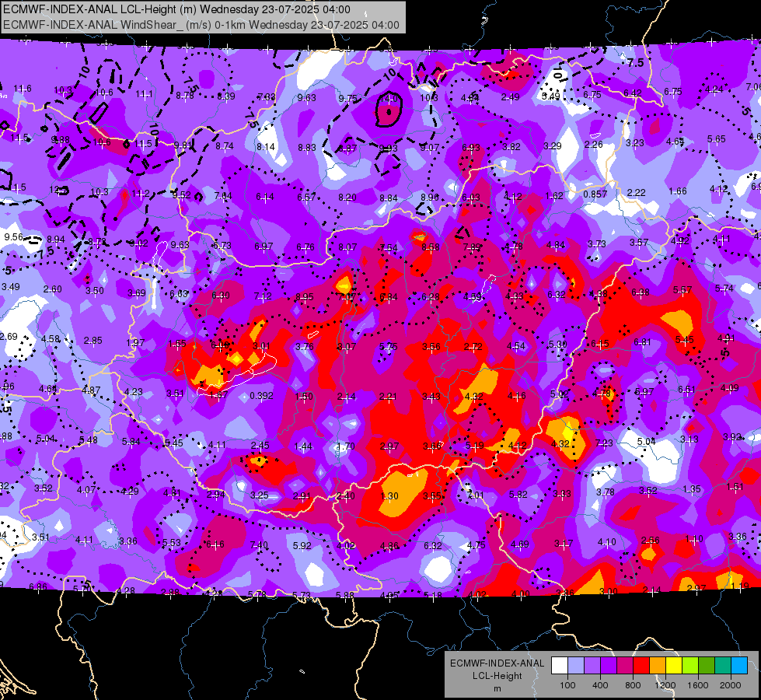Click the wind shear value 5.82
This screenshot has width=761, height=700.
518,494
